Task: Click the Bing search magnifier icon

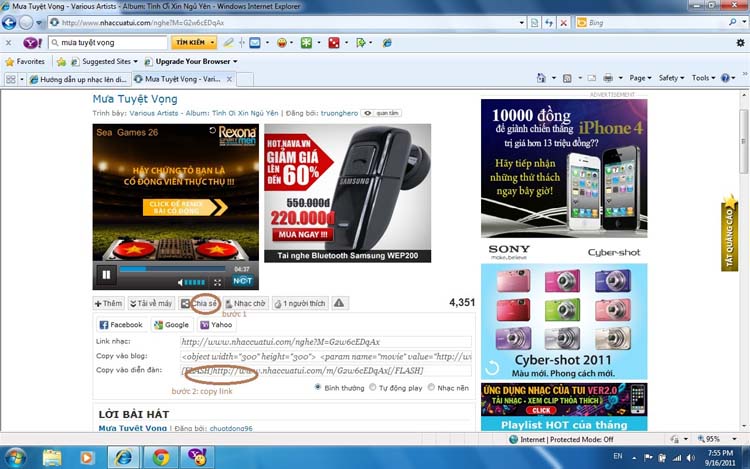Action: point(732,22)
